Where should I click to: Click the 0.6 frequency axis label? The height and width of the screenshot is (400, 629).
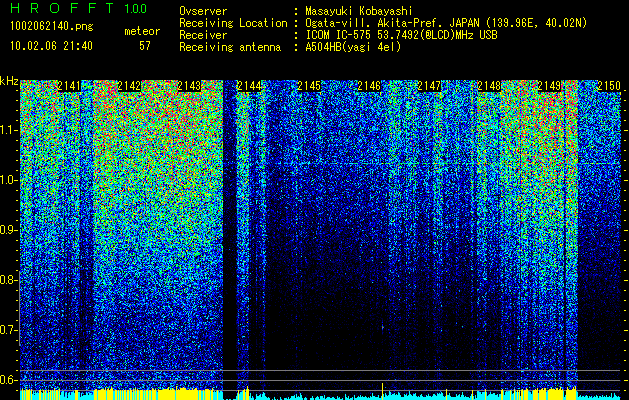[9, 380]
